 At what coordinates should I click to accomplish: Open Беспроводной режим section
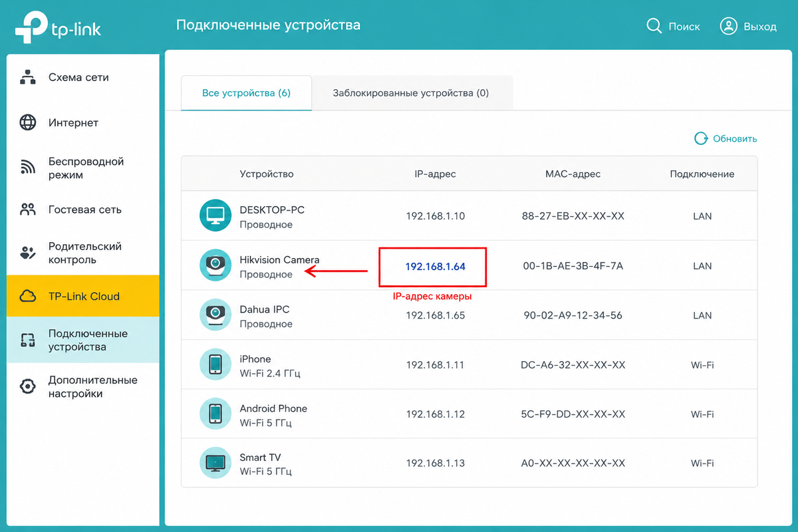pyautogui.click(x=83, y=168)
